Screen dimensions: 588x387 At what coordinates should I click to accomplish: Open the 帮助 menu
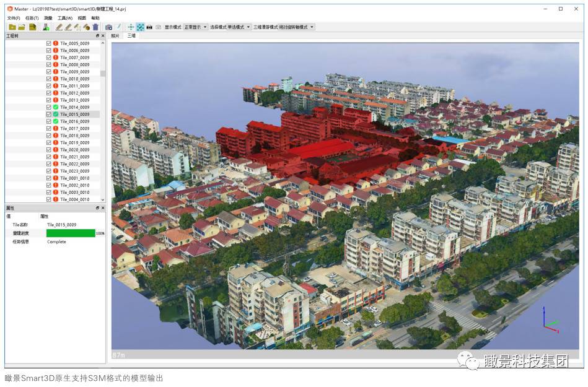(x=95, y=18)
